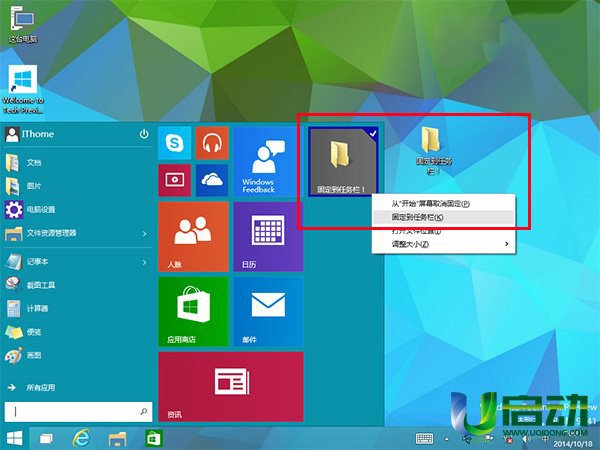Open the OneDrive cloud tile
This screenshot has width=600, height=450.
coord(212,180)
